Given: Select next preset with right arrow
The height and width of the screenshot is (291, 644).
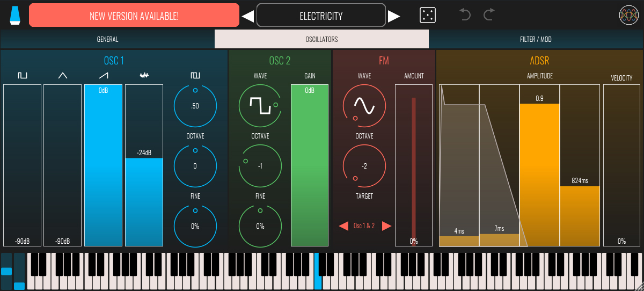Looking at the screenshot, I should pyautogui.click(x=394, y=16).
